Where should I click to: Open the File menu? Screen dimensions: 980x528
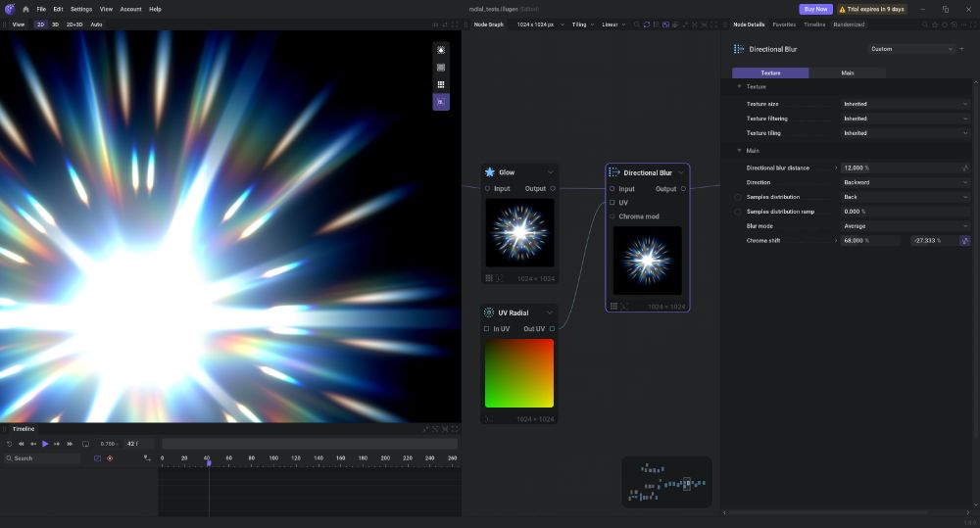pos(41,10)
